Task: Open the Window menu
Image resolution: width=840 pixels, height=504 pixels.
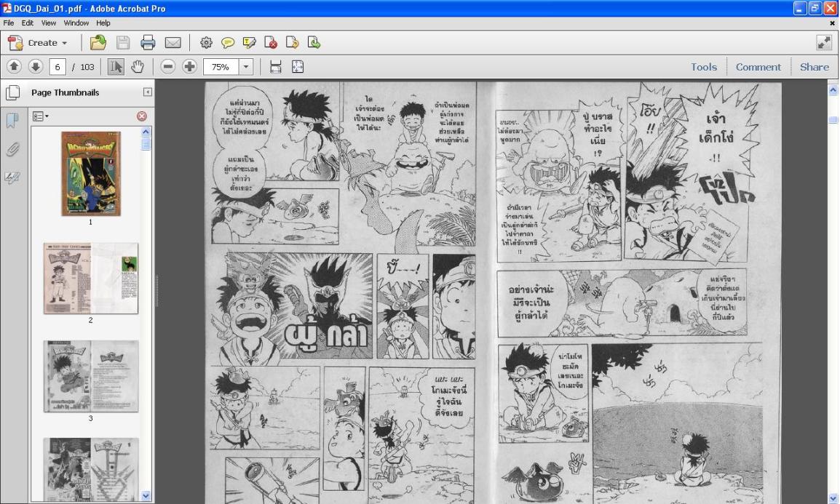Action: 76,23
